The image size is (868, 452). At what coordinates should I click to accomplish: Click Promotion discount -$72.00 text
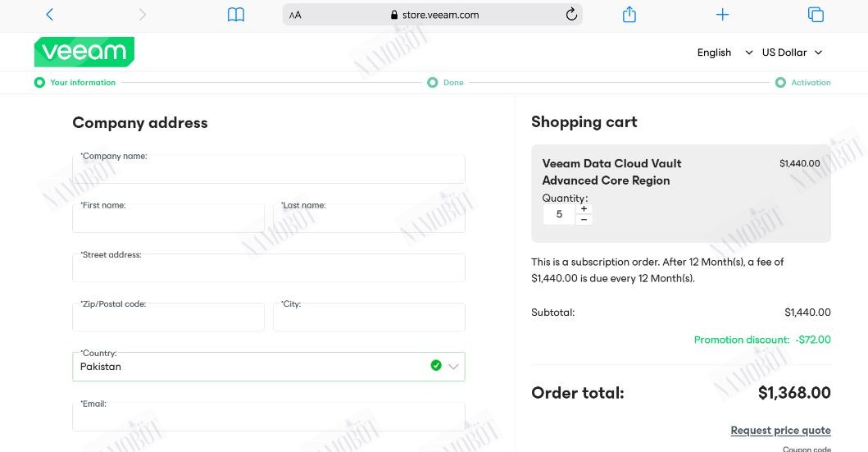point(762,340)
